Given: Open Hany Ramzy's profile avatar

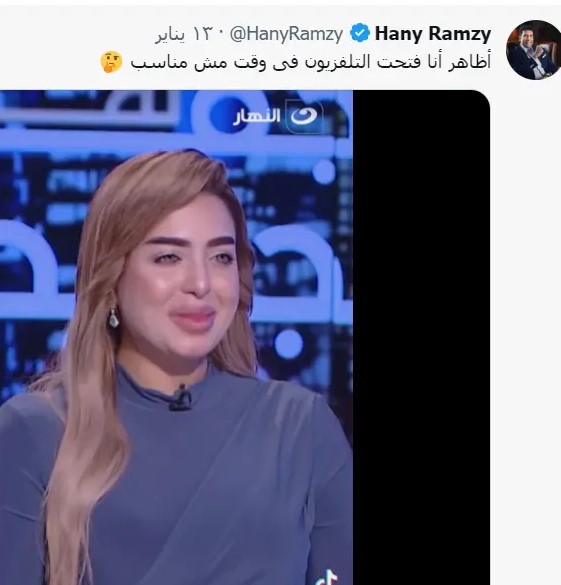Looking at the screenshot, I should (x=534, y=50).
